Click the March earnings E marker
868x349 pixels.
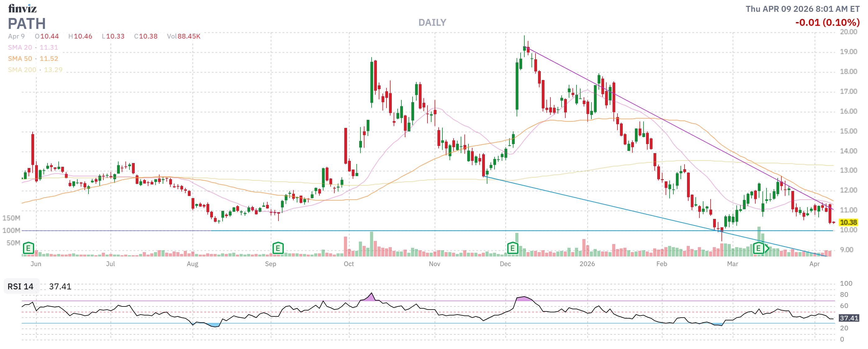coord(758,248)
